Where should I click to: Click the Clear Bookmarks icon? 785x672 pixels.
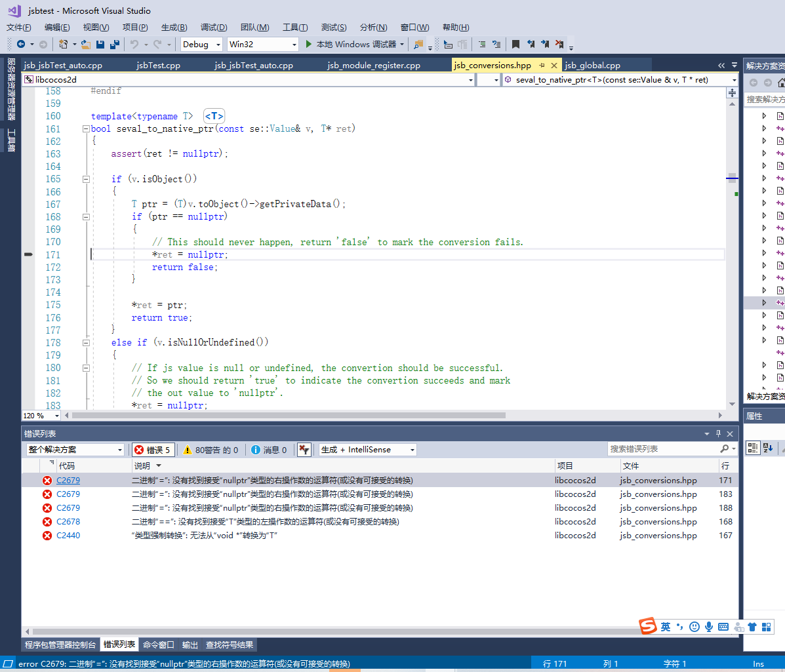click(x=559, y=44)
